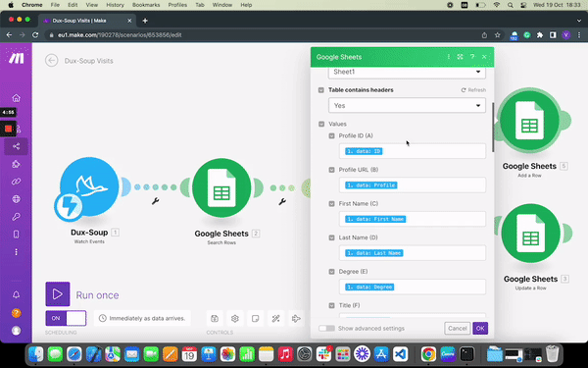This screenshot has width=588, height=368.
Task: Toggle Show advanced settings switch
Action: pos(326,328)
